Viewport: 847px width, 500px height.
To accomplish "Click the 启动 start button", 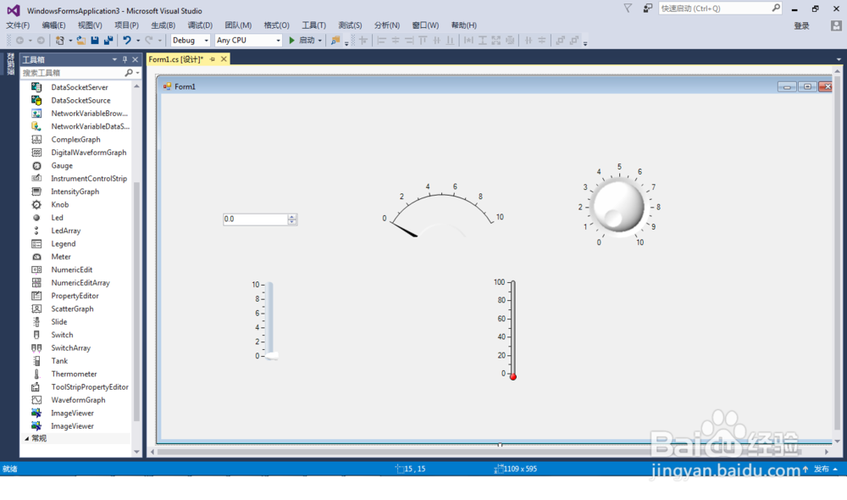I will [x=306, y=40].
